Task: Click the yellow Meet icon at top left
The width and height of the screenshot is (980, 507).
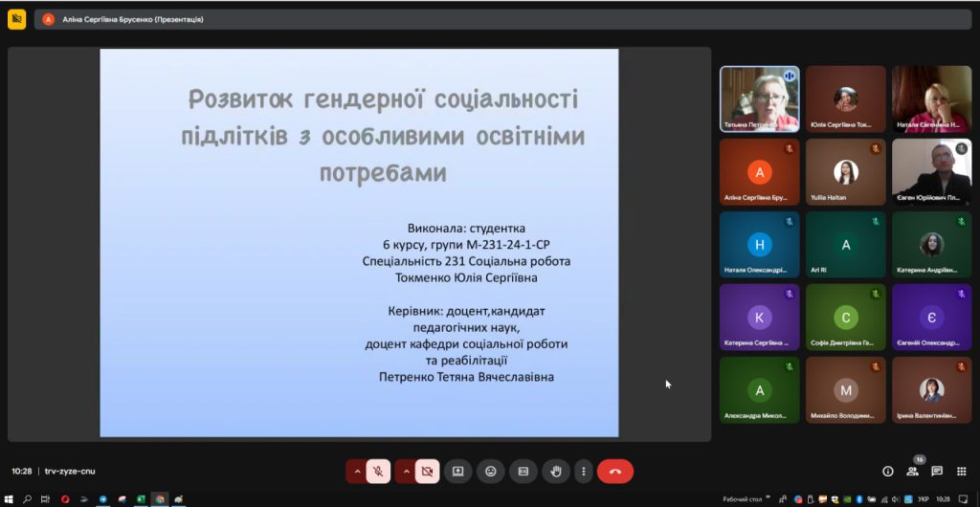Action: (16, 18)
